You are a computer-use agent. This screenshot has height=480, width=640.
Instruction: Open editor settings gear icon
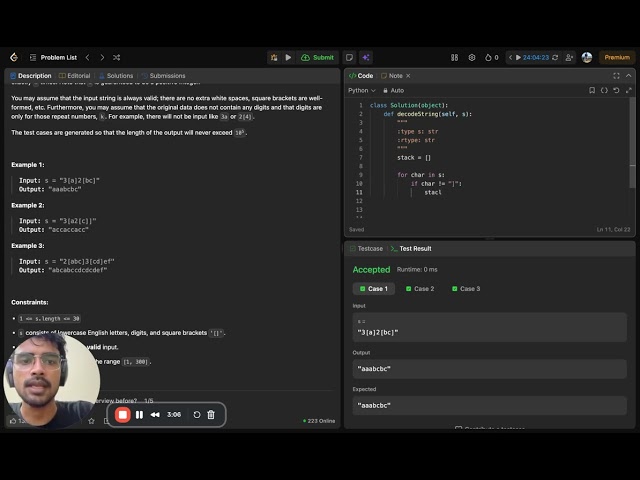pyautogui.click(x=472, y=58)
